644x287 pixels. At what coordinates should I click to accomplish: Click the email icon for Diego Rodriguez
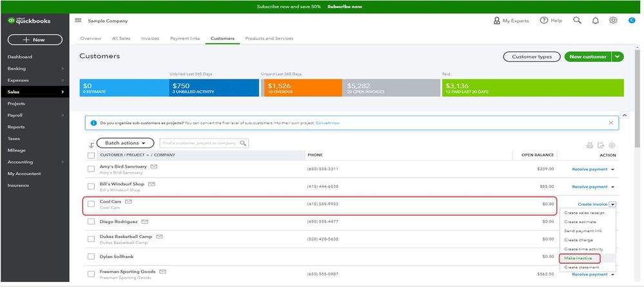(144, 222)
